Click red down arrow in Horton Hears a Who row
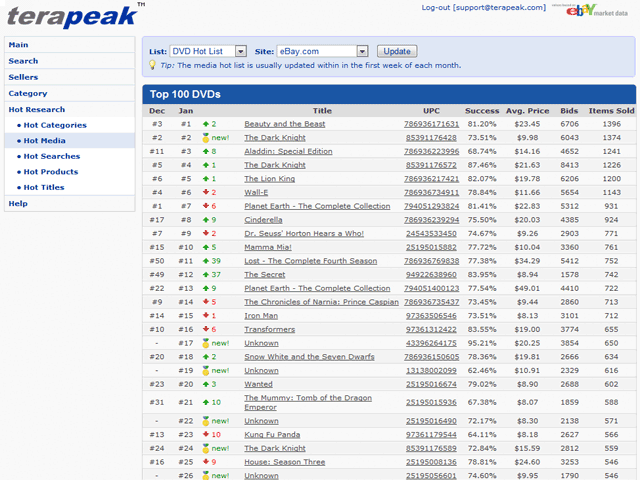 (206, 233)
